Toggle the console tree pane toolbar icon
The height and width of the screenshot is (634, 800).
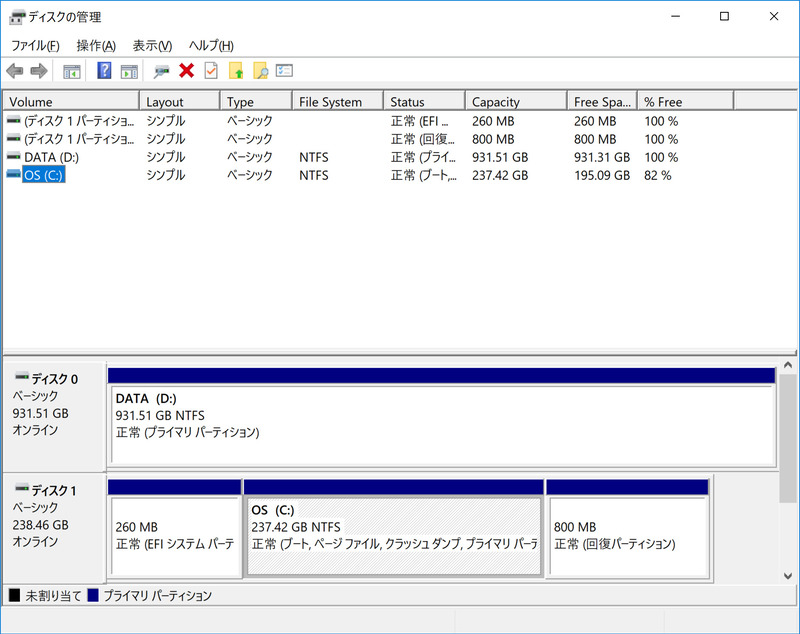point(71,70)
